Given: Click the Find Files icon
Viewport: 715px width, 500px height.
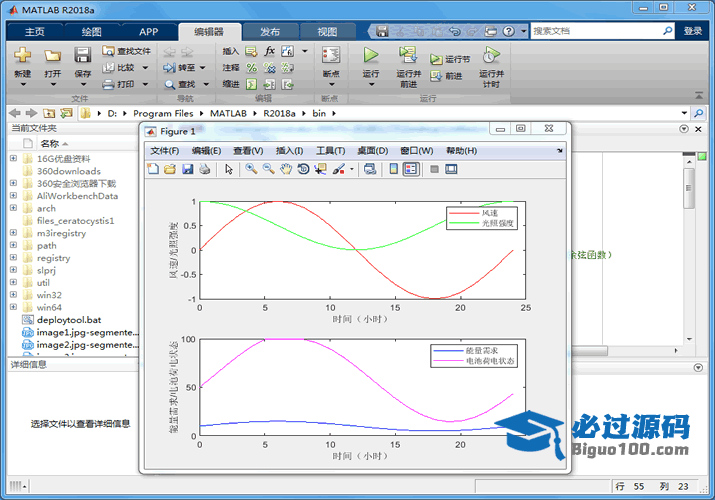Looking at the screenshot, I should point(108,51).
